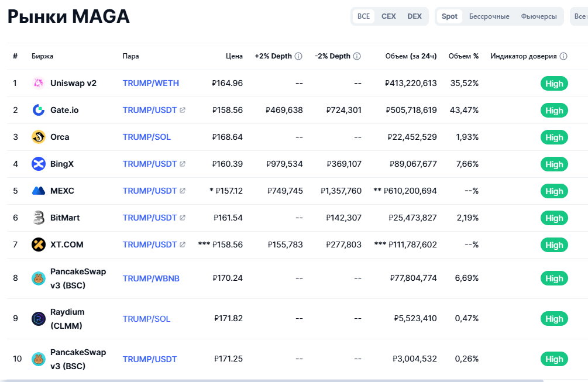Click the ₽413,220,613 volume cell

pyautogui.click(x=411, y=83)
